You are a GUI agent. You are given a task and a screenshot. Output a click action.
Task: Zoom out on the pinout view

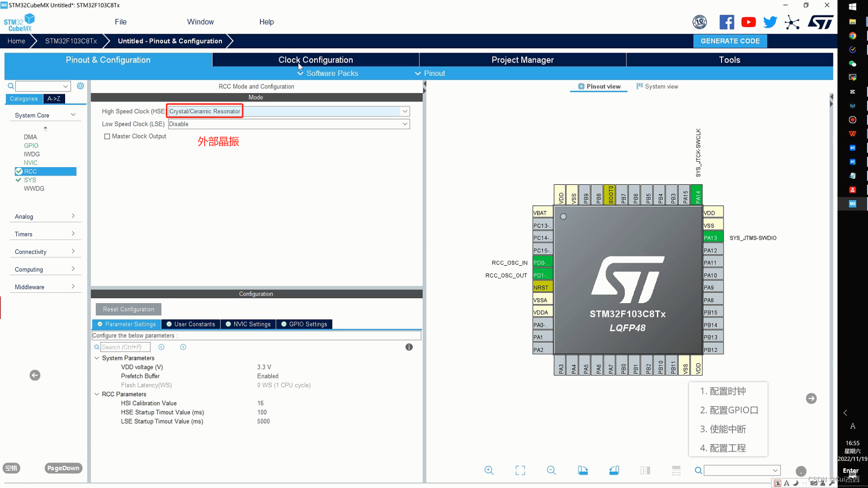click(x=551, y=470)
